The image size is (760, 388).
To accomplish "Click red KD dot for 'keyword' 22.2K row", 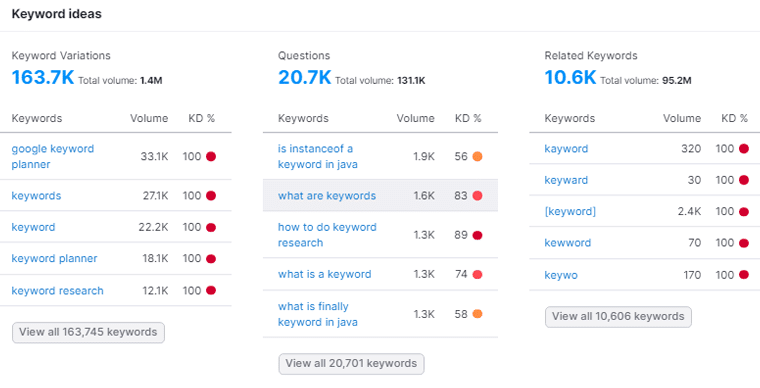I will pos(211,227).
